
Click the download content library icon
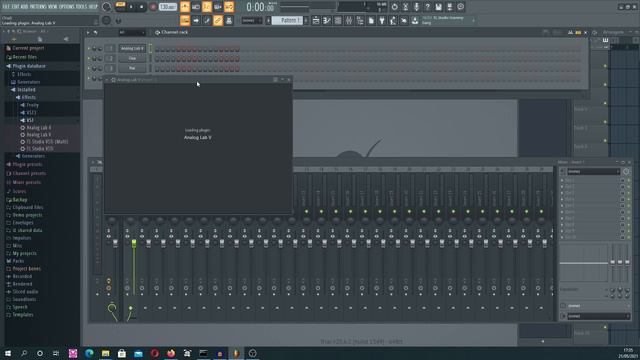(415, 20)
